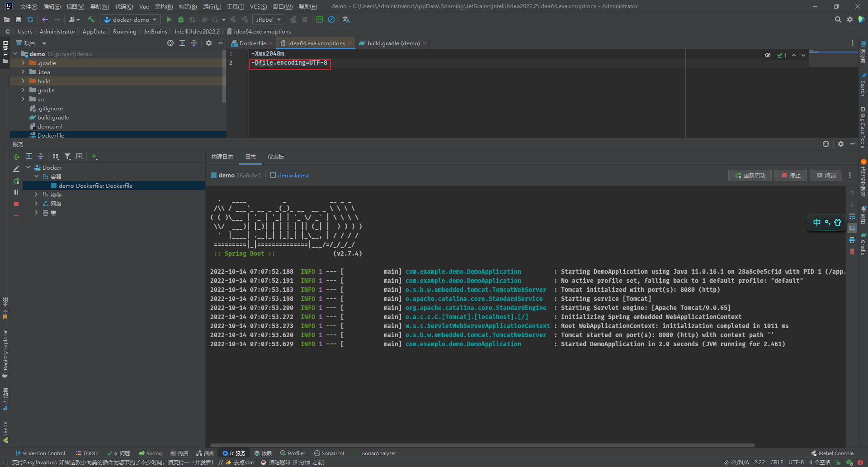Click the horizontal scrollbar under the log

tap(482, 445)
